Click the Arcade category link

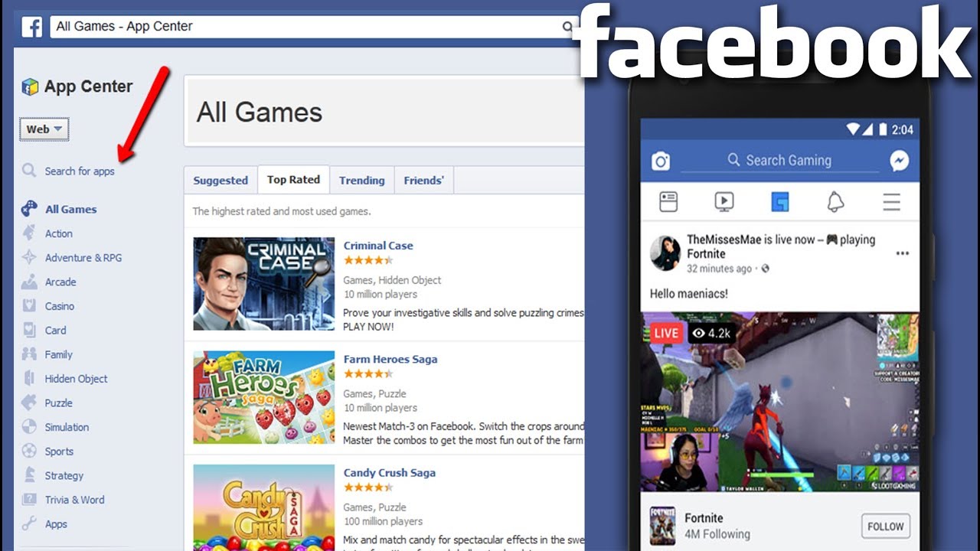60,282
